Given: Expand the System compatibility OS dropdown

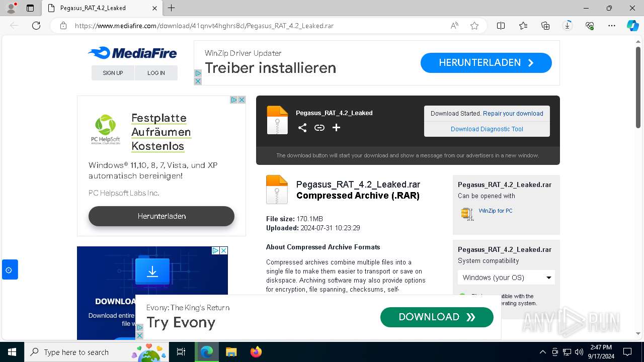Looking at the screenshot, I should [x=506, y=278].
